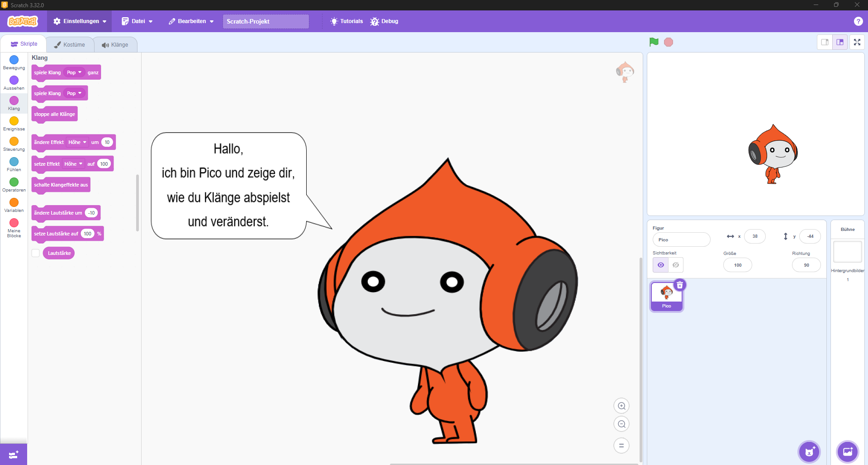
Task: Select the Operatoren block category
Action: 14,185
